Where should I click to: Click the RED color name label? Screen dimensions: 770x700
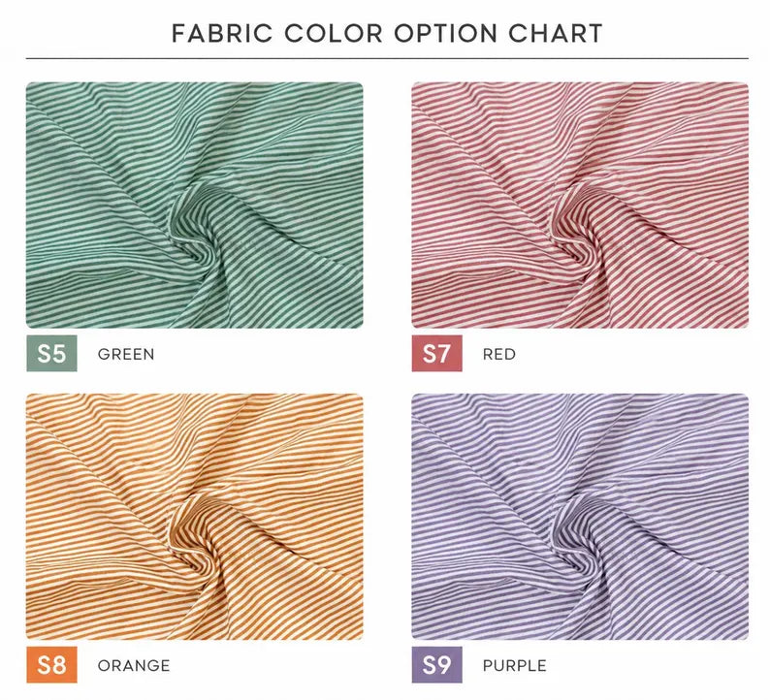[x=498, y=354]
